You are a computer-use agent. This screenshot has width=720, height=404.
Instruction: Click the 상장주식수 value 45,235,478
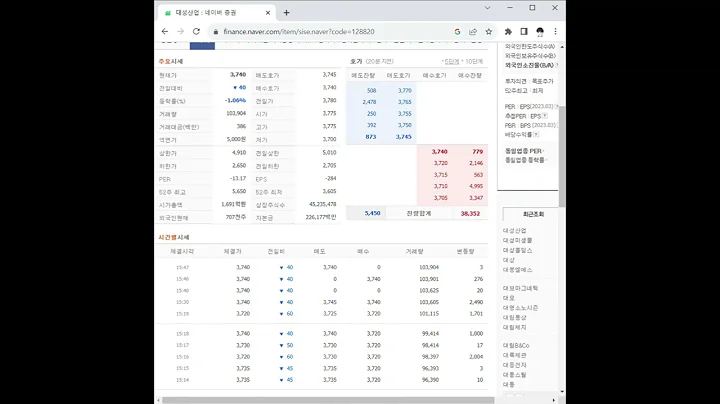323,204
